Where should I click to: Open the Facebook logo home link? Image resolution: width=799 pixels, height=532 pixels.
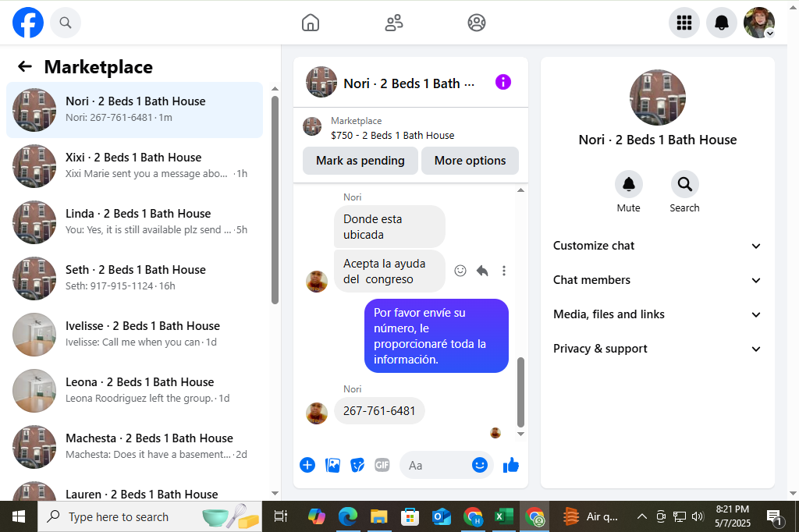[x=28, y=23]
